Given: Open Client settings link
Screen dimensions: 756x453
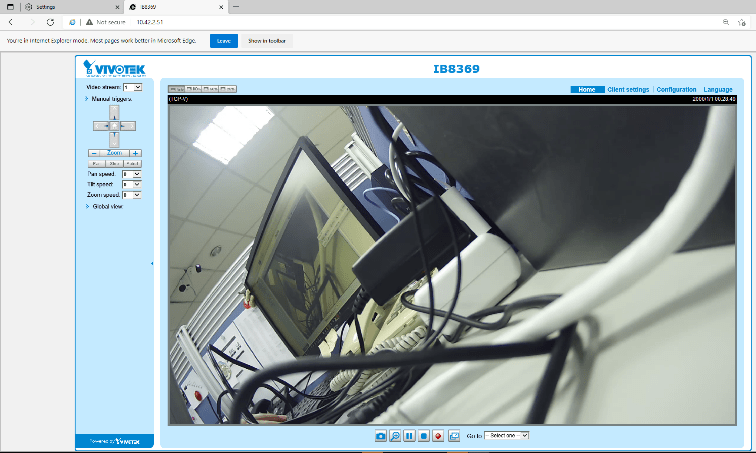Looking at the screenshot, I should [628, 90].
